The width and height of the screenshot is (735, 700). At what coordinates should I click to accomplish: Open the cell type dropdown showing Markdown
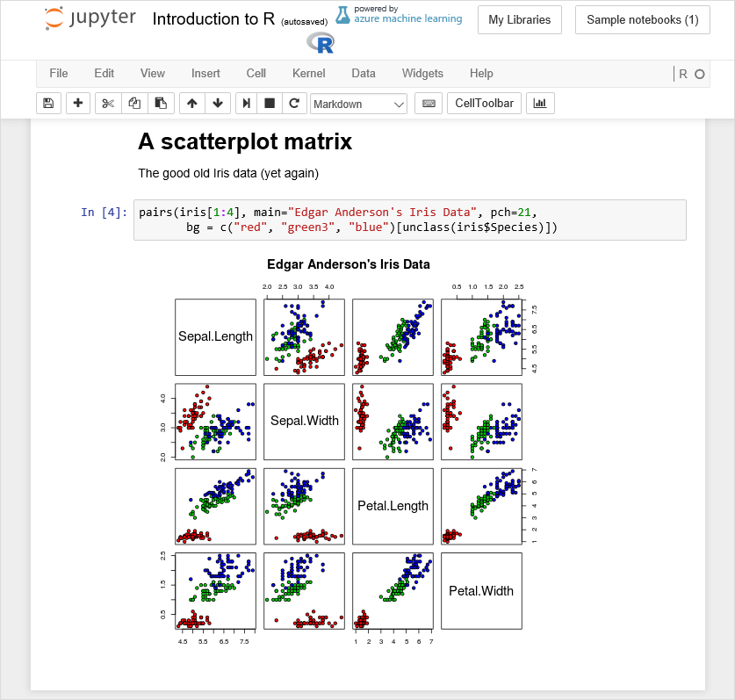point(358,103)
